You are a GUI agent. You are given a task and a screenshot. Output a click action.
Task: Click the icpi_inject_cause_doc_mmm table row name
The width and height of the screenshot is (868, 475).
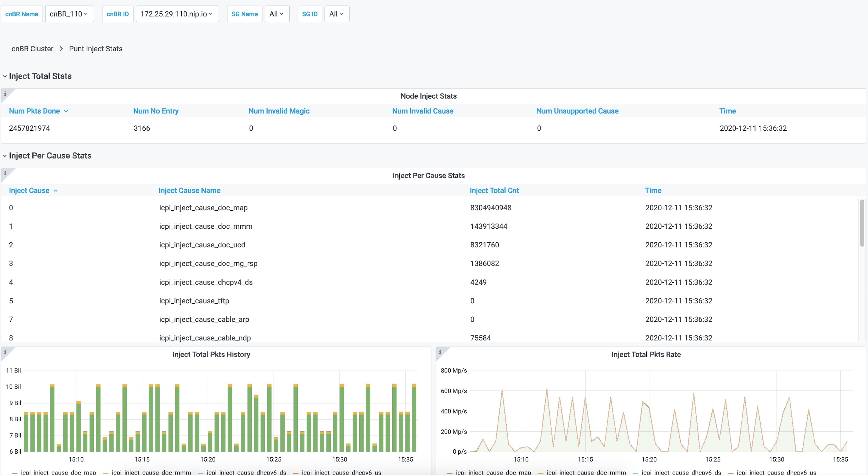pos(206,226)
